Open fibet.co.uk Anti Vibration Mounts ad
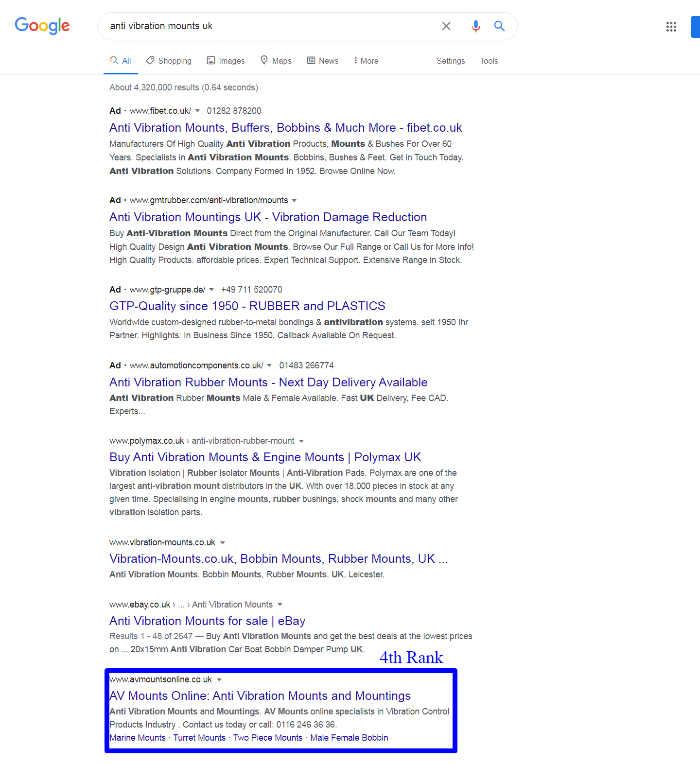700x764 pixels. [286, 128]
